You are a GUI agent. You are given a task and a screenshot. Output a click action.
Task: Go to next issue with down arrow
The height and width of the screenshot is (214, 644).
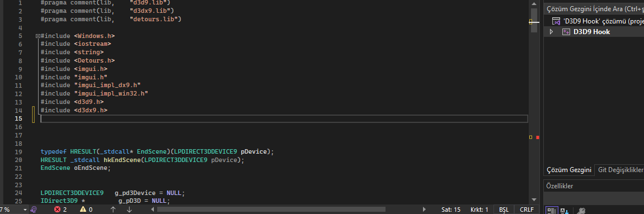click(x=129, y=210)
